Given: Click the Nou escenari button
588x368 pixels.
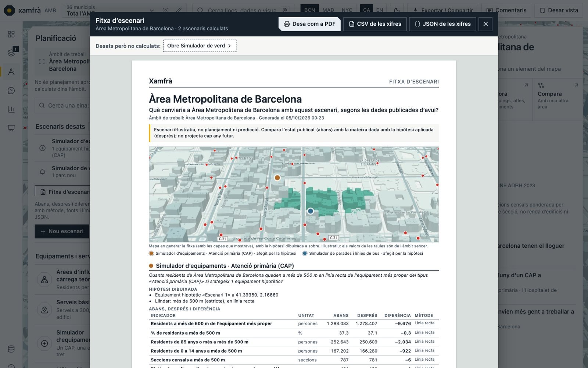Looking at the screenshot, I should point(62,231).
